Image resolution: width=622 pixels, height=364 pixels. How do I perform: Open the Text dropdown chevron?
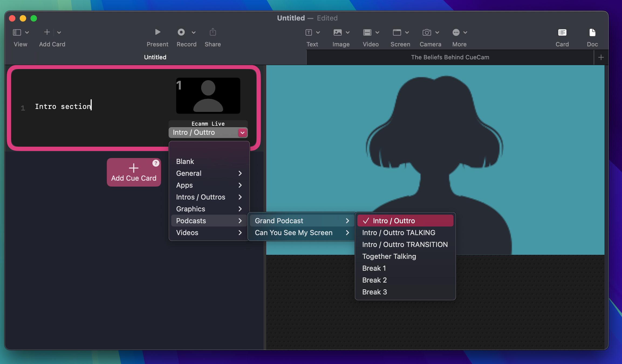[x=318, y=33]
